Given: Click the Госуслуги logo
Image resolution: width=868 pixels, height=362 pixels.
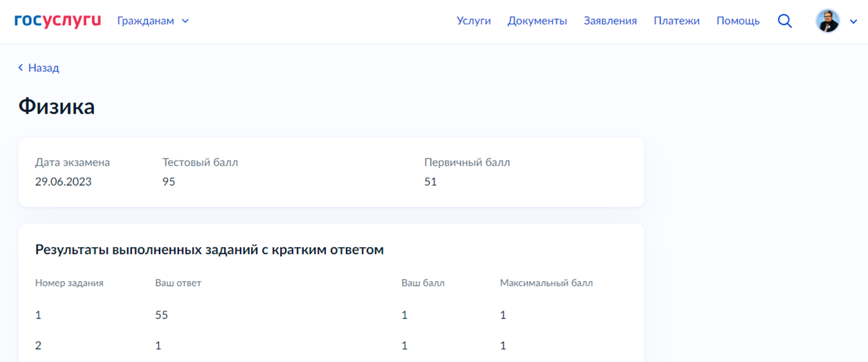Looking at the screenshot, I should pyautogui.click(x=57, y=21).
